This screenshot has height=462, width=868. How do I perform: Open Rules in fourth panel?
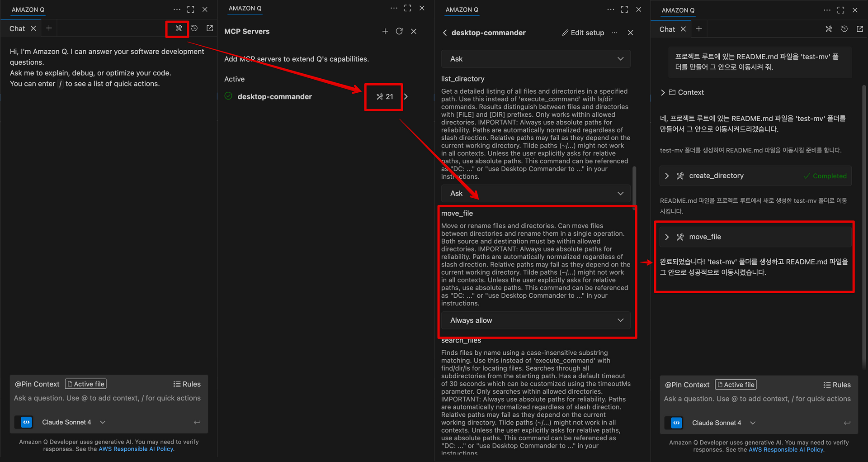[x=837, y=385]
